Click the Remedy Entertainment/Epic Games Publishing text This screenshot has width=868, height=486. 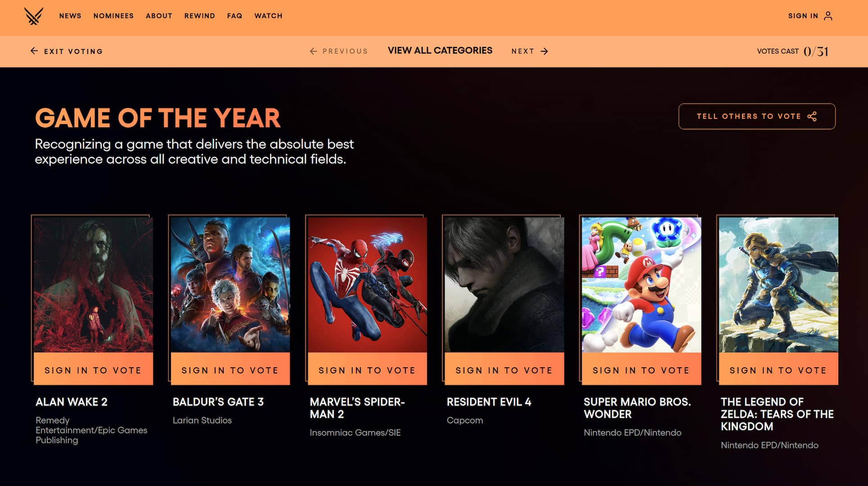pos(91,430)
